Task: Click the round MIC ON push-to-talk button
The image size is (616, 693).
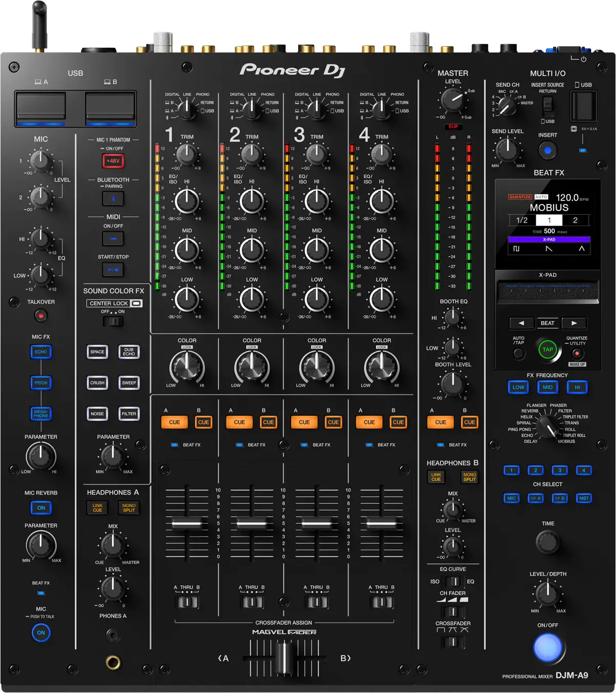Action: coord(41,633)
